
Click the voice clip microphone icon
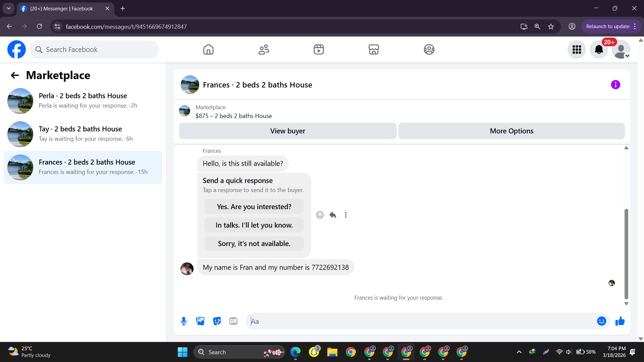tap(183, 321)
